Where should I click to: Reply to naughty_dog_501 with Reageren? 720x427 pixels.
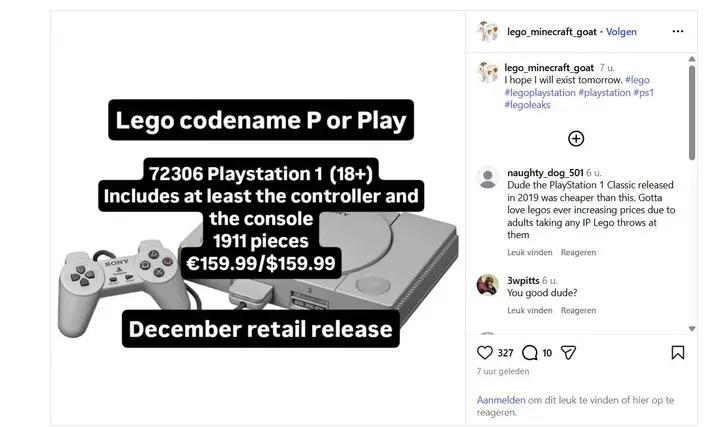click(578, 252)
